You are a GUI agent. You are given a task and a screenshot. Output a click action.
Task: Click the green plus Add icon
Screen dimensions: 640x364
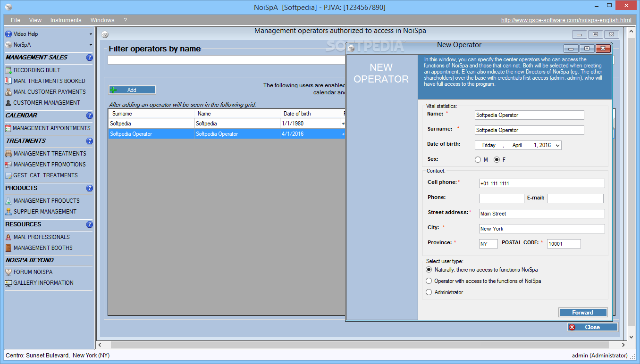click(113, 90)
